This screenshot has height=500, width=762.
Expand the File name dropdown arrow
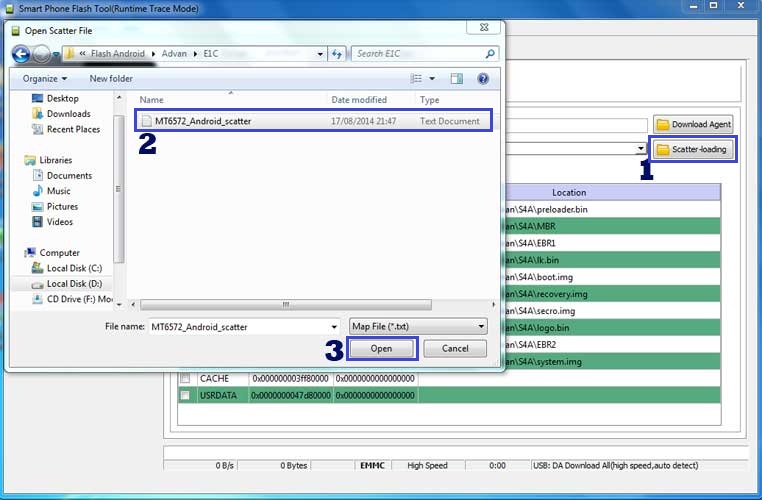pos(334,327)
